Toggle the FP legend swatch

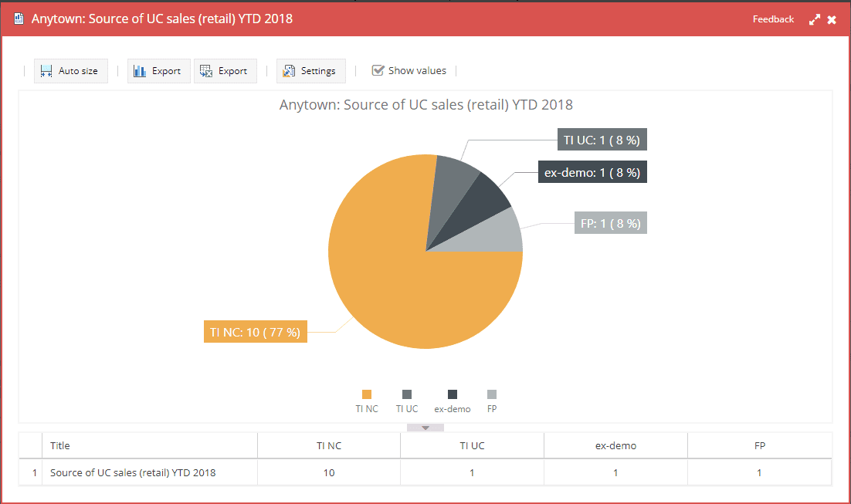pos(492,394)
